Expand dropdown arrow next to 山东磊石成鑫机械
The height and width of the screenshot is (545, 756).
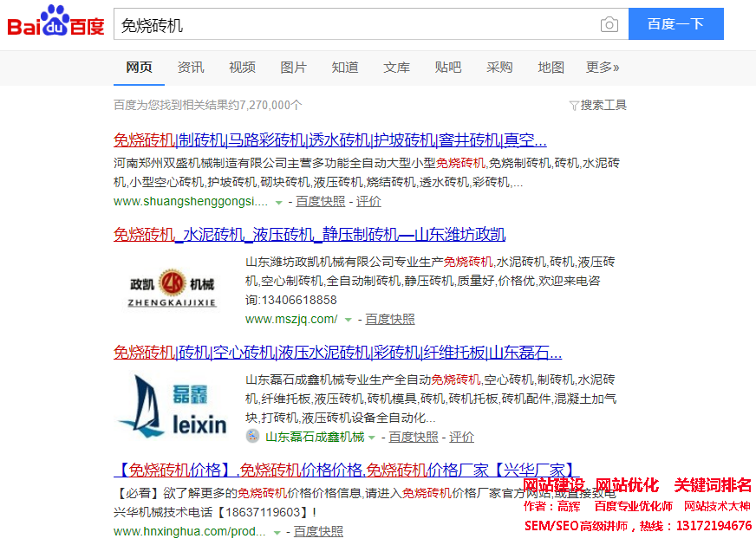point(372,438)
